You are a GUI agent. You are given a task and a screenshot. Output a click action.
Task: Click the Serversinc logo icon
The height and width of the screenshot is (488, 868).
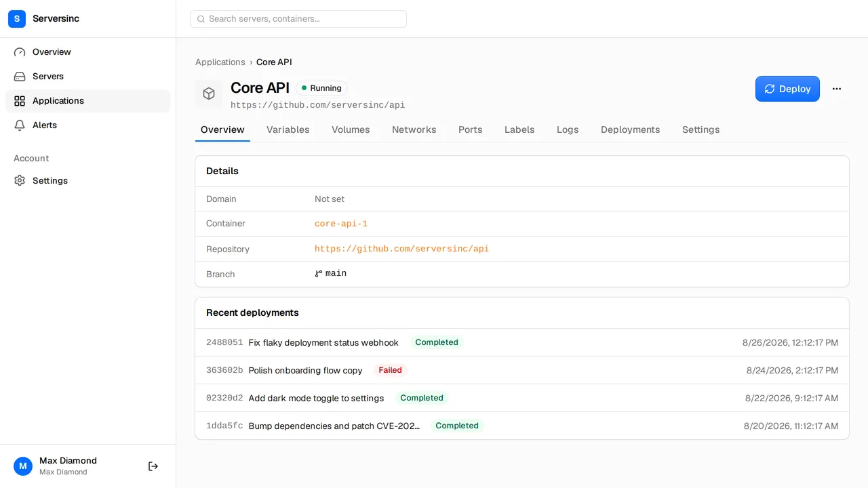pyautogui.click(x=17, y=19)
